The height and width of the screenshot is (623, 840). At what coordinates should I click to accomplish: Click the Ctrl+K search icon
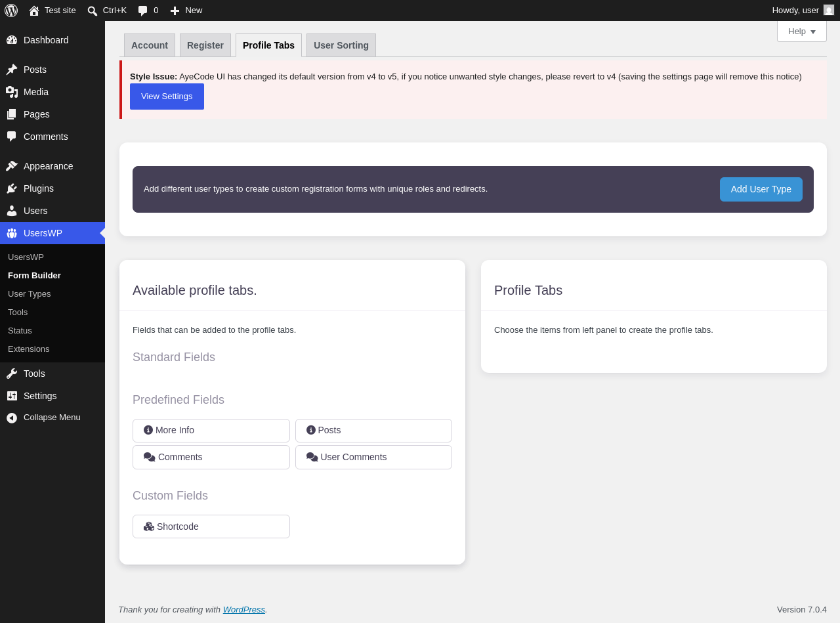pos(93,11)
